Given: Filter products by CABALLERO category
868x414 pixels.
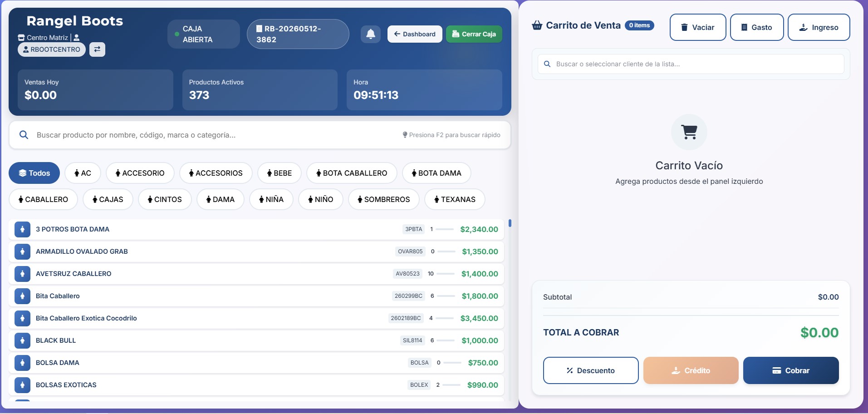Looking at the screenshot, I should point(43,199).
